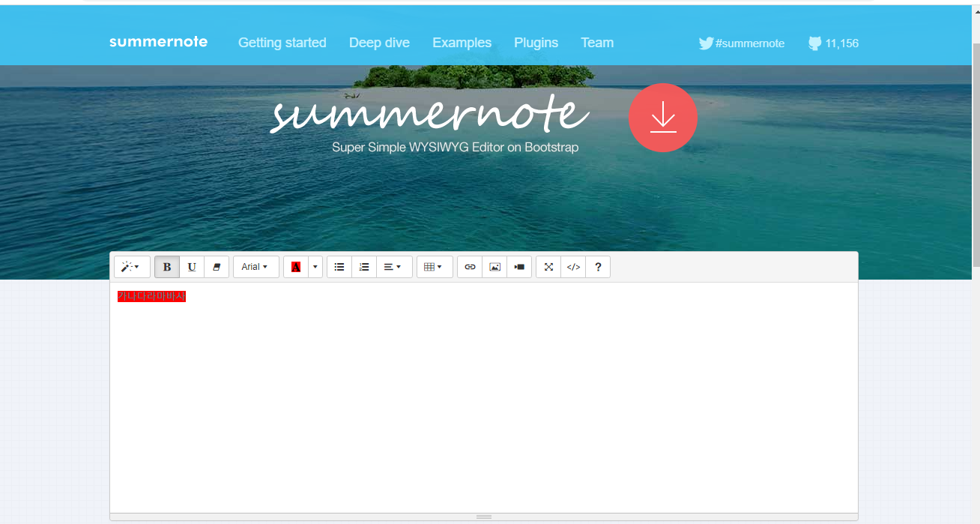Switch to code view

[573, 267]
